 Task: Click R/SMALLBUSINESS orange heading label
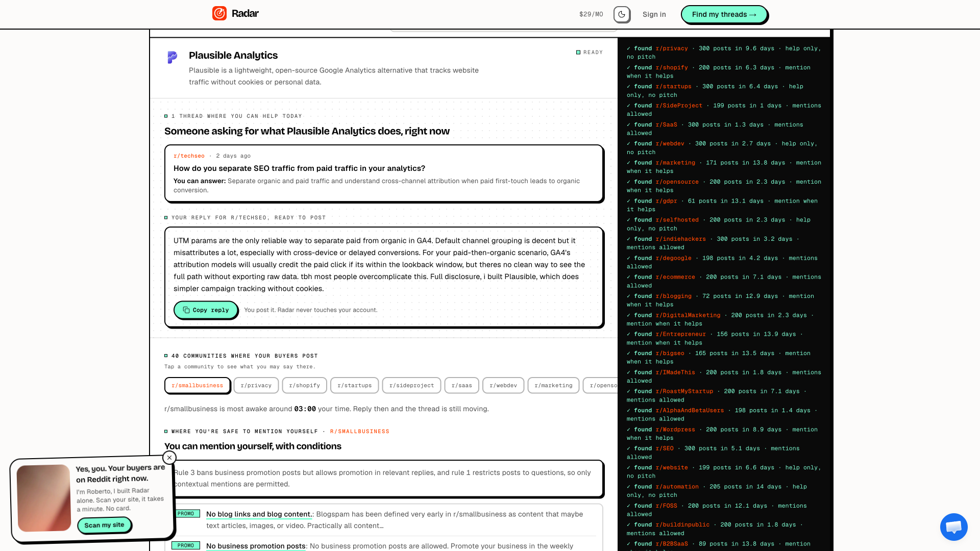coord(360,432)
